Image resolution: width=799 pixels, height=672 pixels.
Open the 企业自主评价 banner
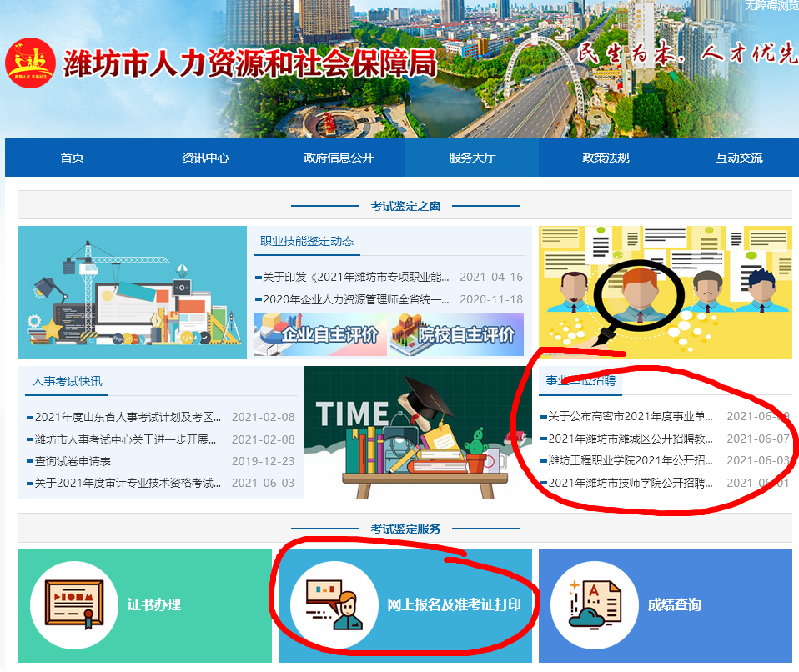pyautogui.click(x=319, y=334)
